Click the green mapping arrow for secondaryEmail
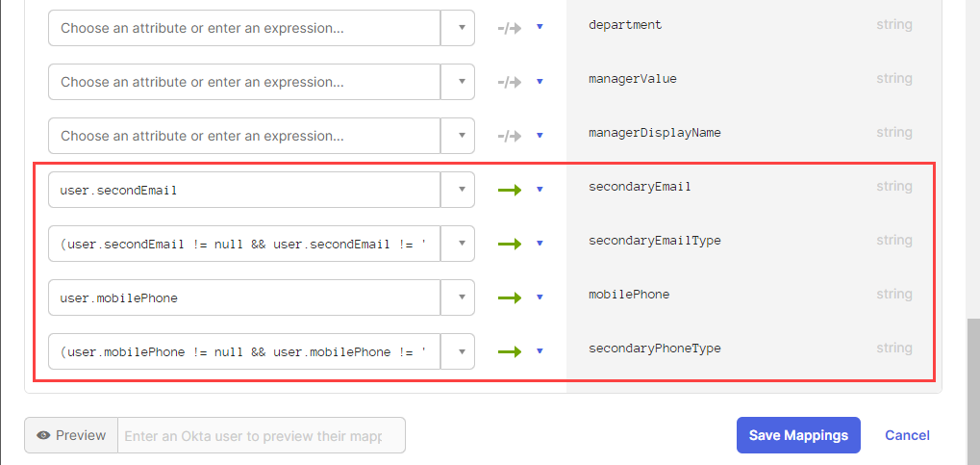Image resolution: width=980 pixels, height=465 pixels. pyautogui.click(x=510, y=191)
